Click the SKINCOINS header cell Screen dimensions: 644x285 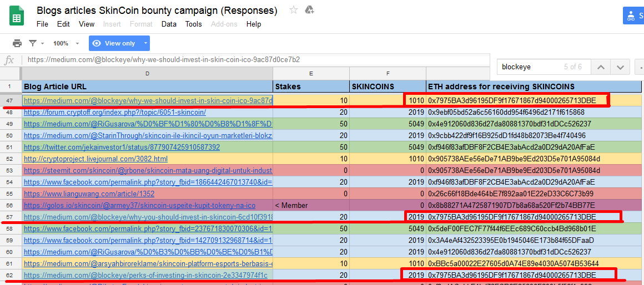[x=388, y=86]
